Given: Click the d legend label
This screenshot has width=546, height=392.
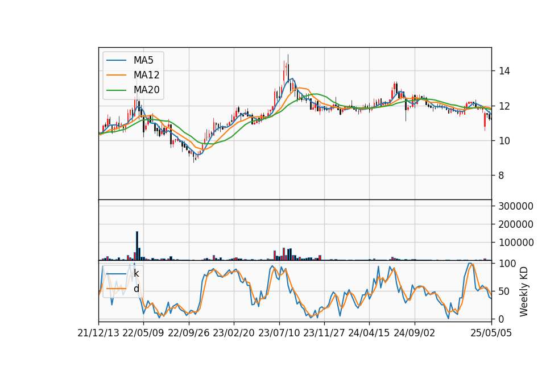Looking at the screenshot, I should [x=136, y=289].
